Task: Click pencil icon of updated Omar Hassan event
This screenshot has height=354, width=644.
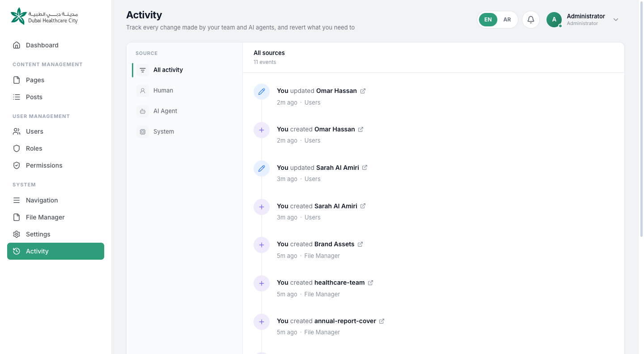Action: coord(262,92)
